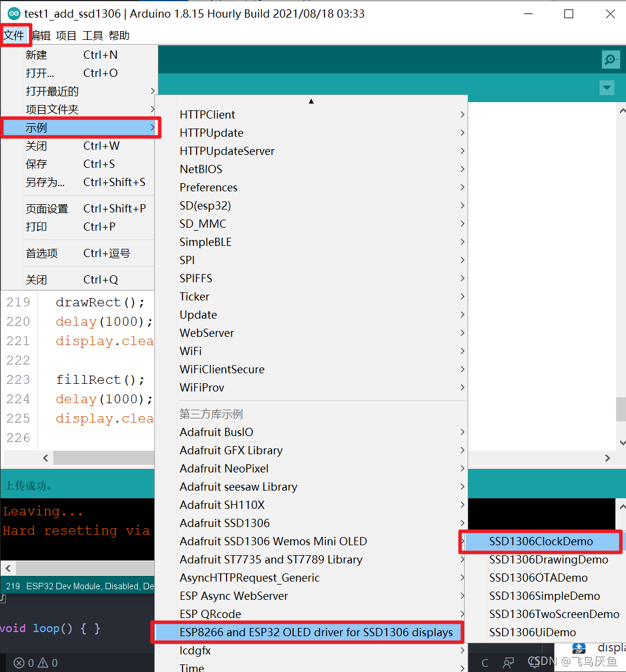This screenshot has width=626, height=672.
Task: Click the up arrow atop examples list
Action: (311, 101)
